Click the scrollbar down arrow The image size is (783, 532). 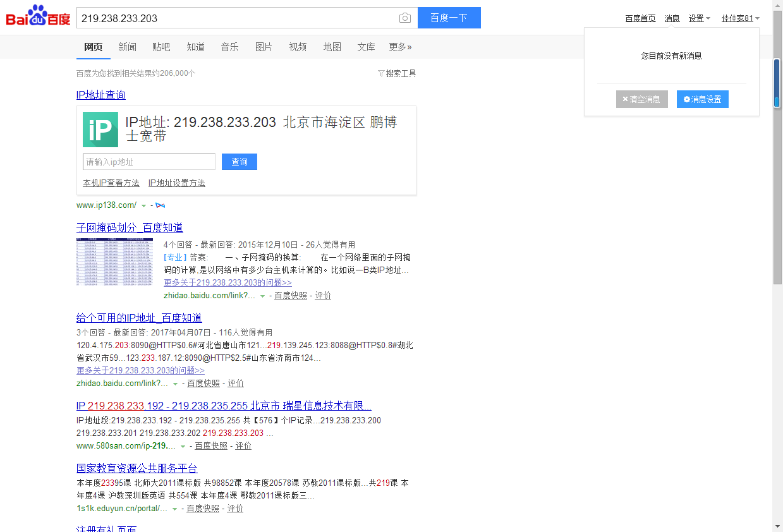(777, 526)
